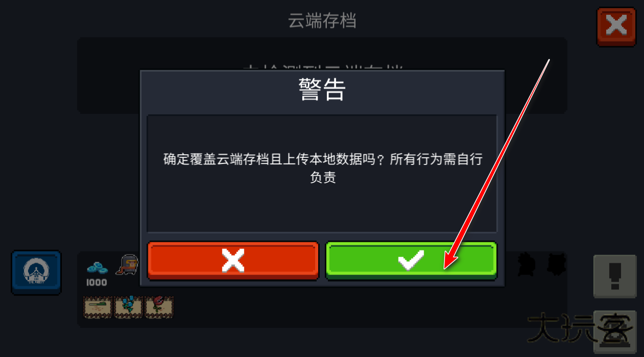Image resolution: width=644 pixels, height=357 pixels.
Task: Select the blue gems currency icon
Action: 97,267
